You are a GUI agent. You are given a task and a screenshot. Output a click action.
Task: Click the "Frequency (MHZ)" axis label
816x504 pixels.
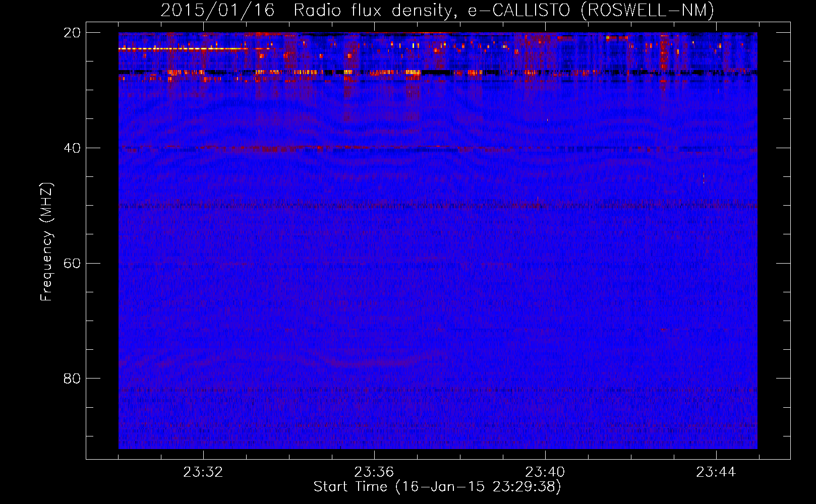coord(46,242)
